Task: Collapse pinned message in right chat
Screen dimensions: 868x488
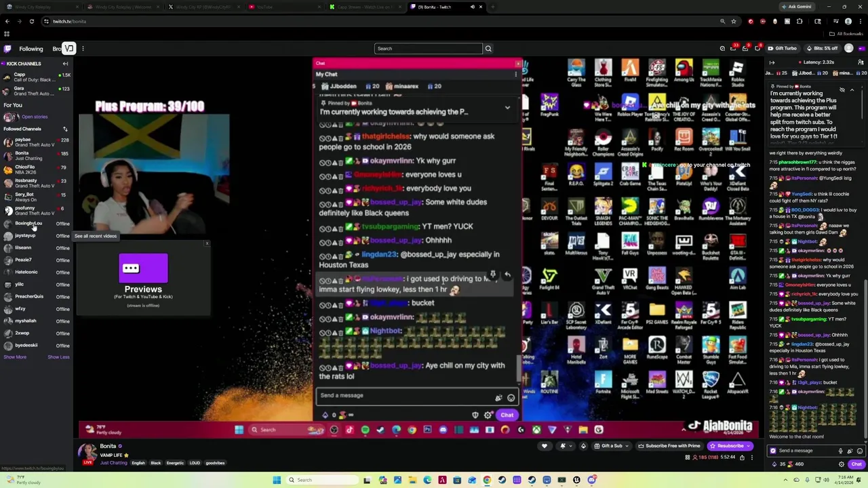Action: tap(852, 90)
